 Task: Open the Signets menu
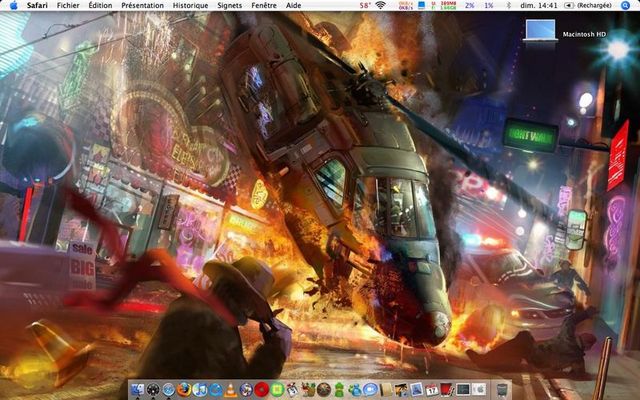coord(229,5)
